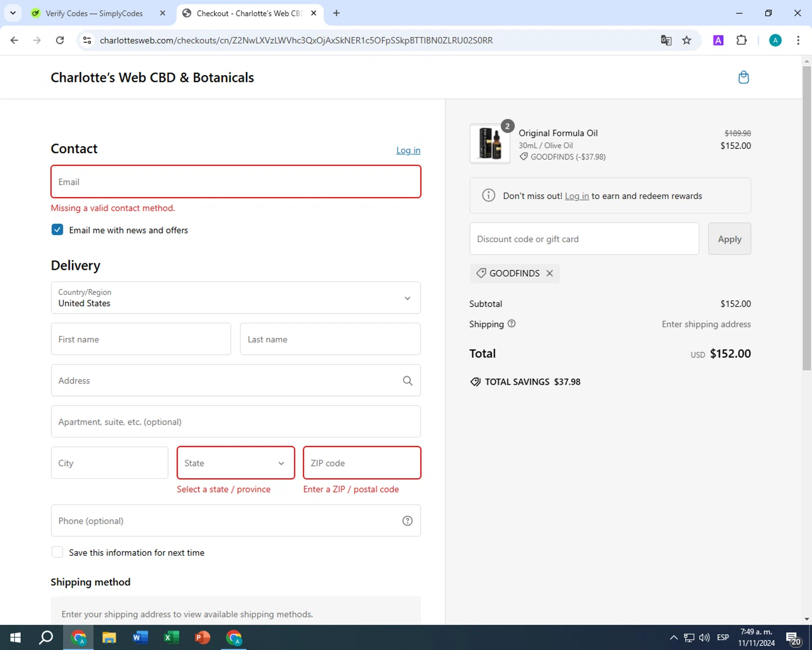Screen dimensions: 812x650
Task: Click the volume icon in system tray
Action: point(704,638)
